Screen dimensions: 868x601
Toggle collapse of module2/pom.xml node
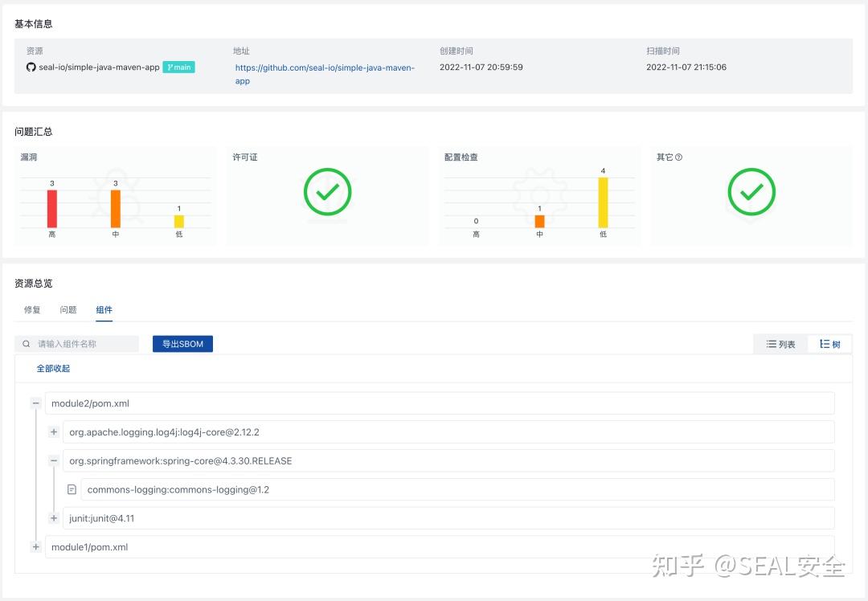pyautogui.click(x=35, y=403)
